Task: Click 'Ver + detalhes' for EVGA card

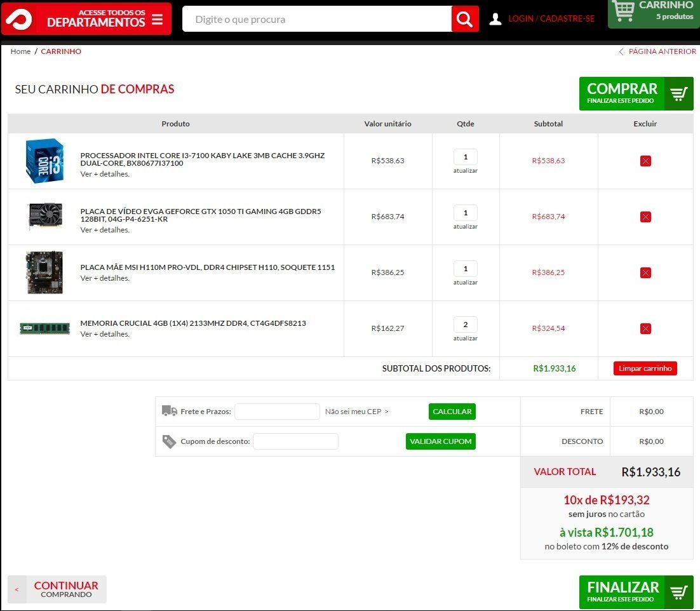Action: click(x=105, y=230)
